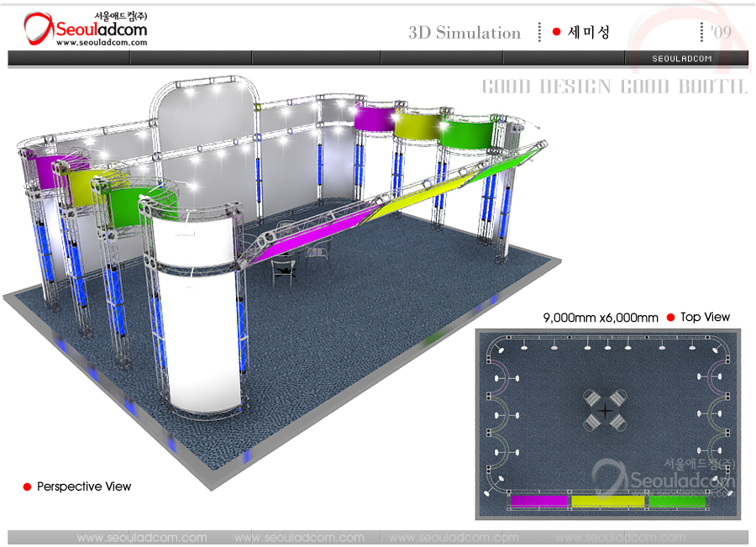Click the Seouladcom logo at top left
This screenshot has height=547, width=756.
[85, 29]
